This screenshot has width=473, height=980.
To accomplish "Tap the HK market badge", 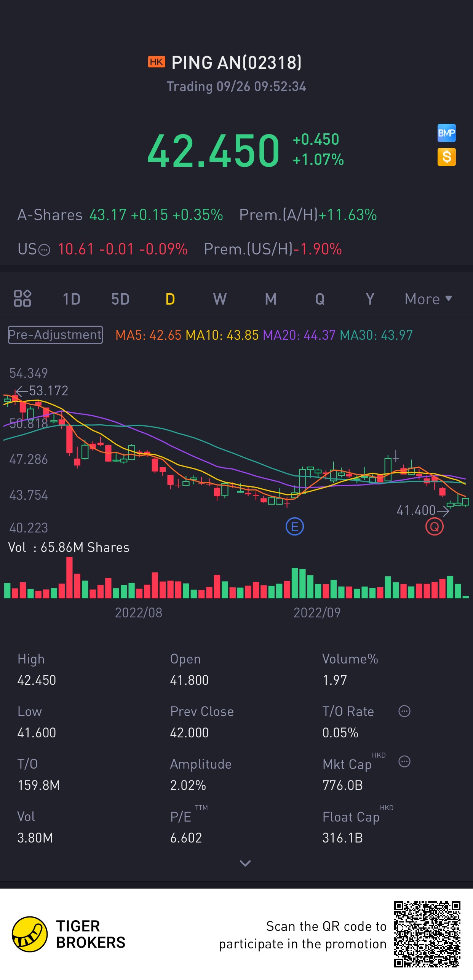I will coord(157,62).
